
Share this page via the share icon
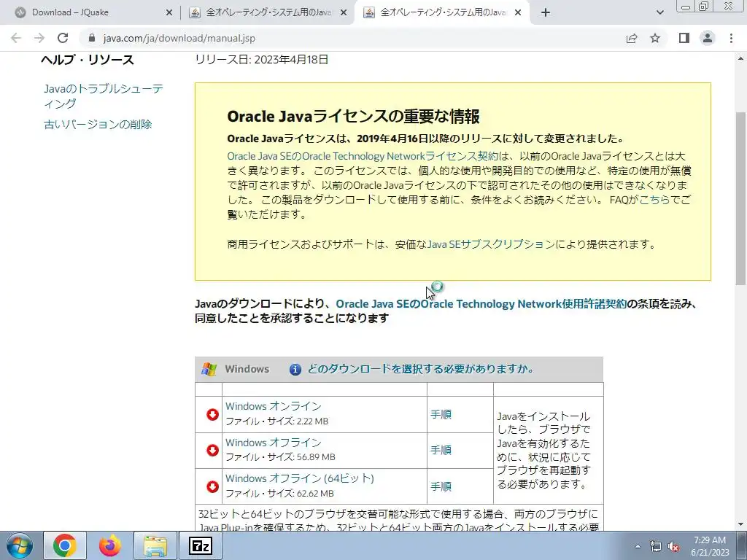click(632, 38)
